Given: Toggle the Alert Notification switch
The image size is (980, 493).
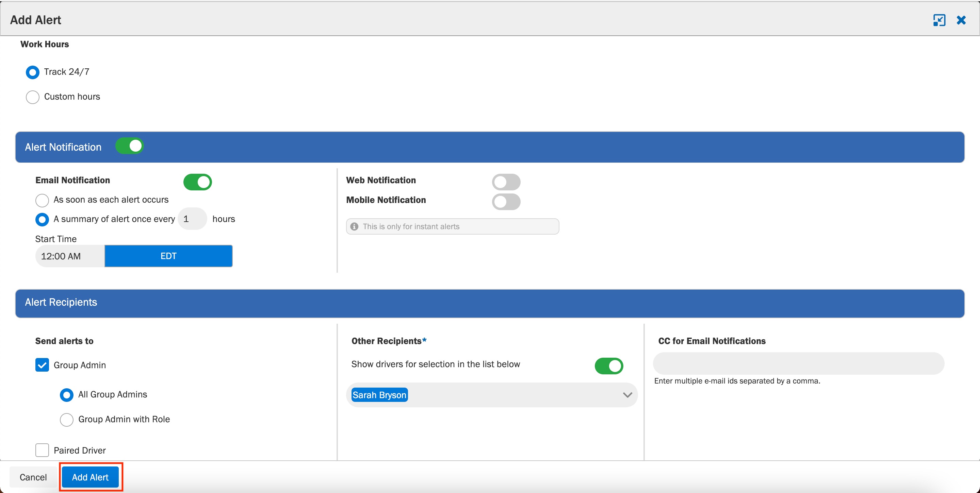Looking at the screenshot, I should pos(129,146).
